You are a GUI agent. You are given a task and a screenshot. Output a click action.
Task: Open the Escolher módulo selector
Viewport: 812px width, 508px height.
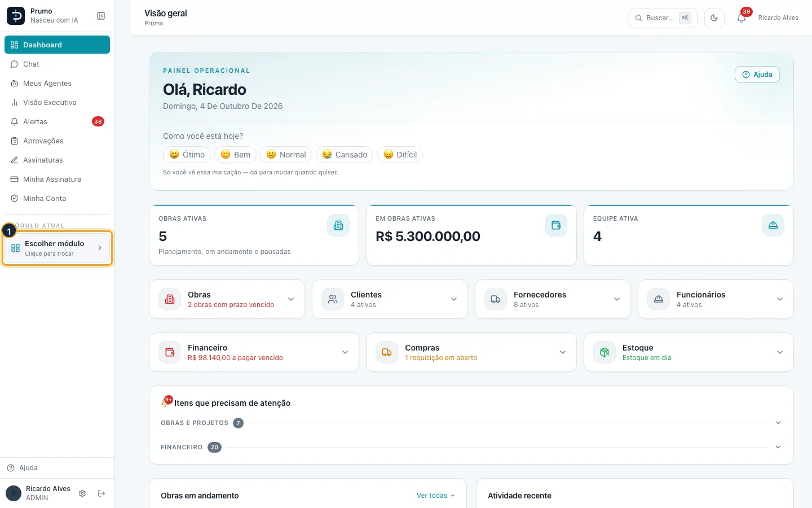(x=57, y=248)
